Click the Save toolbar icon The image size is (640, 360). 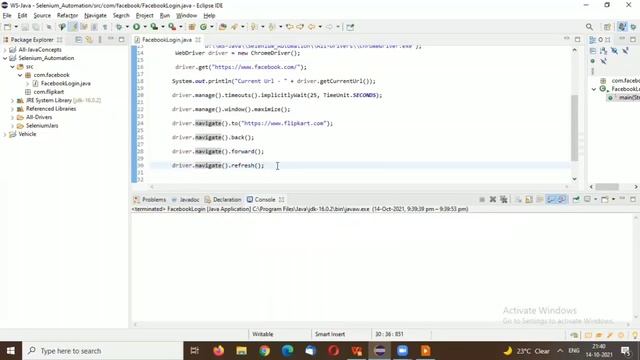click(25, 27)
